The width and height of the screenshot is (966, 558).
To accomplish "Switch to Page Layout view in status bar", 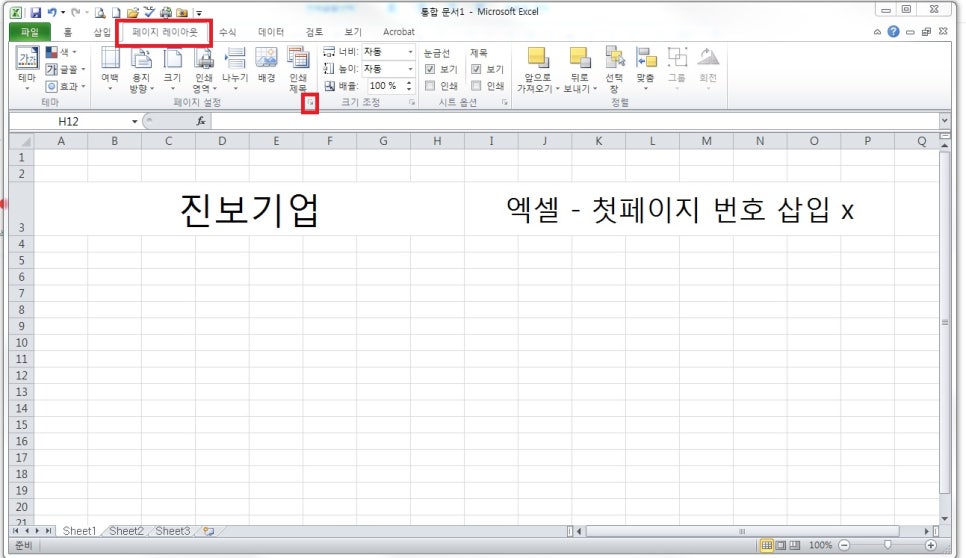I will (781, 545).
